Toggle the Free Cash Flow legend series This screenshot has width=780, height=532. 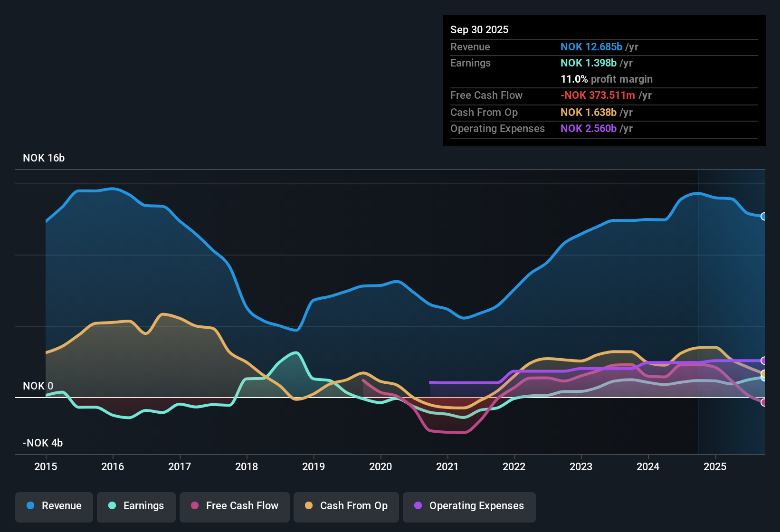click(x=235, y=507)
